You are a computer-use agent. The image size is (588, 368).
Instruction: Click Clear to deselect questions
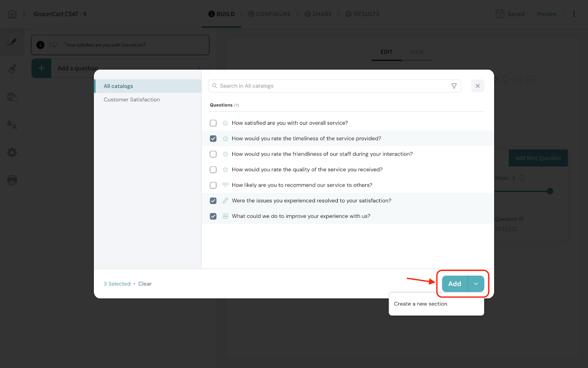point(145,284)
